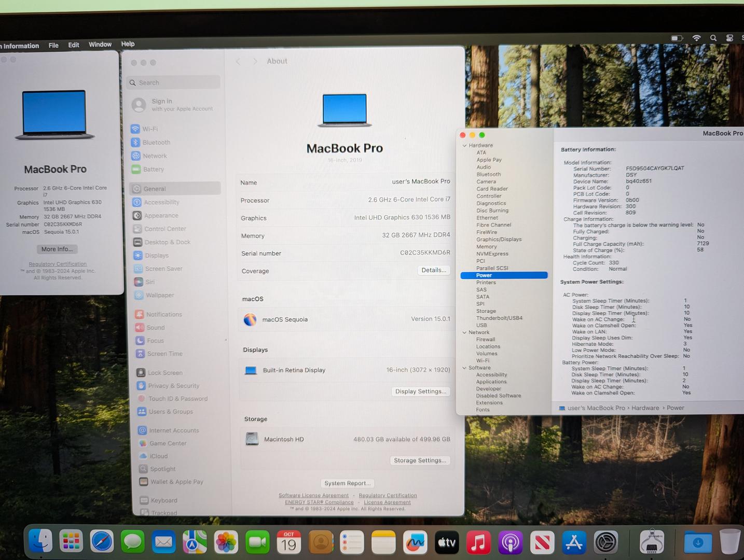Open the Window menu
The height and width of the screenshot is (560, 744).
click(x=100, y=44)
